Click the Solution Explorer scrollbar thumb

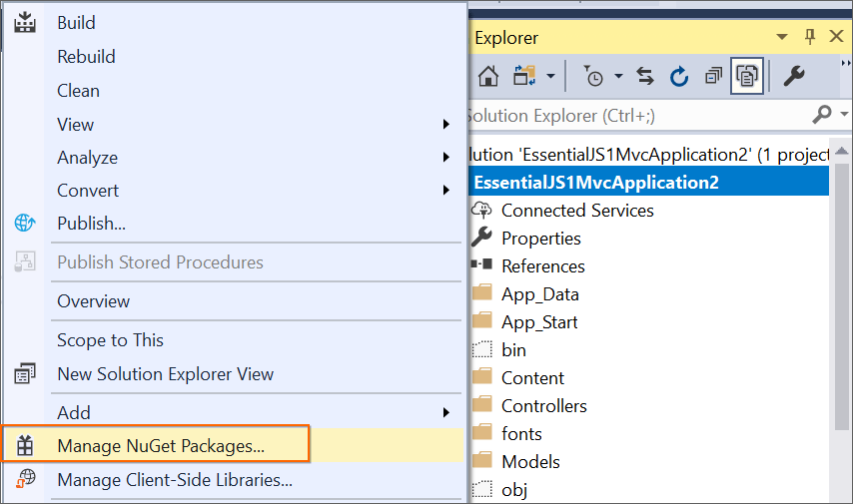point(842,296)
